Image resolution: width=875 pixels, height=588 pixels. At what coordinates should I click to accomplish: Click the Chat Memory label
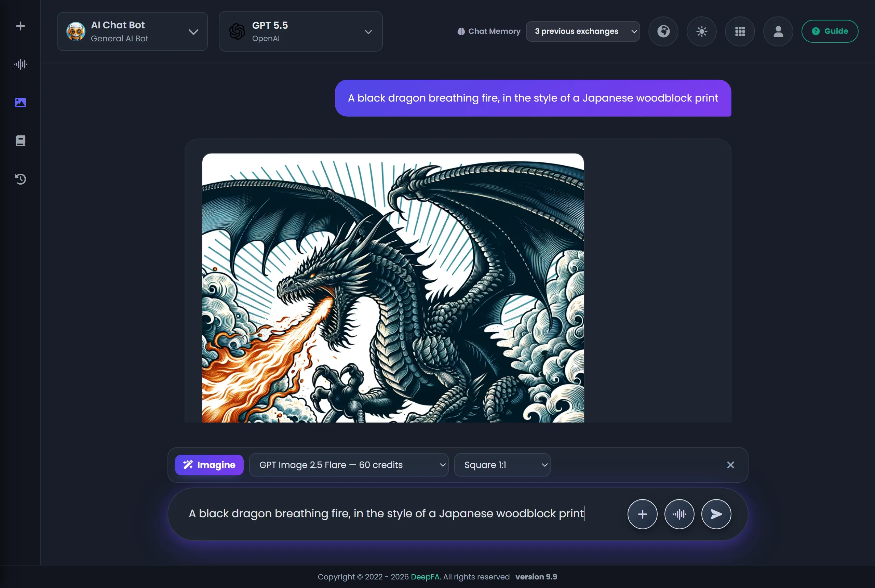pyautogui.click(x=494, y=31)
